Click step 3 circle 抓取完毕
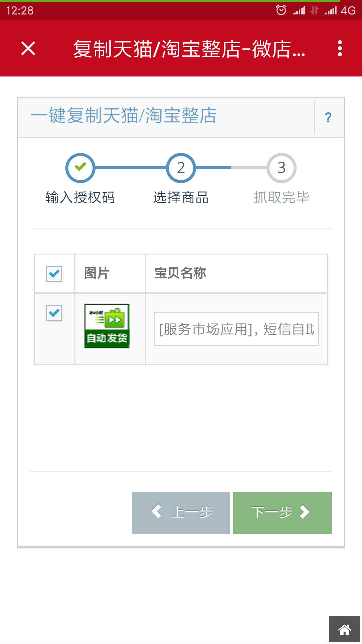This screenshot has height=644, width=362. 282,168
